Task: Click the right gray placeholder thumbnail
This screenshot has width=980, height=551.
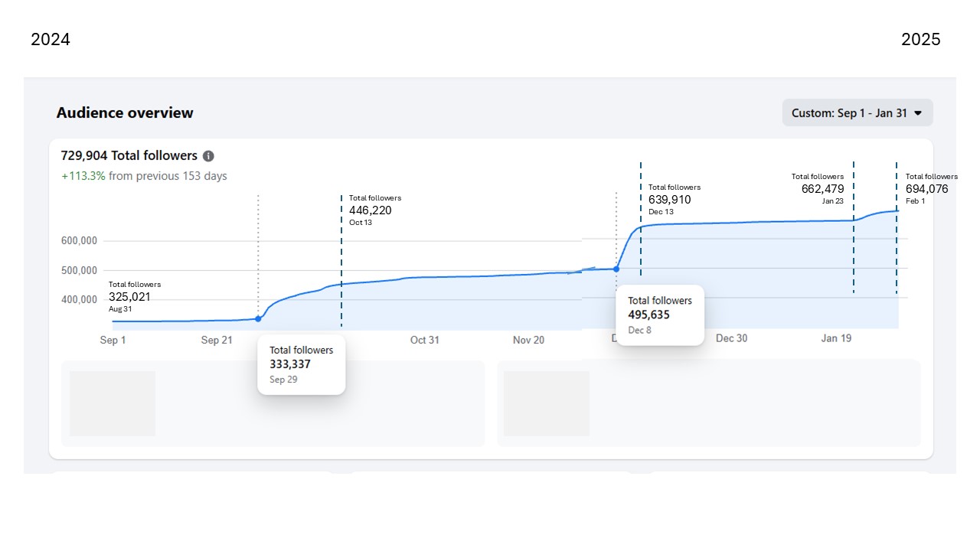Action: click(x=547, y=403)
